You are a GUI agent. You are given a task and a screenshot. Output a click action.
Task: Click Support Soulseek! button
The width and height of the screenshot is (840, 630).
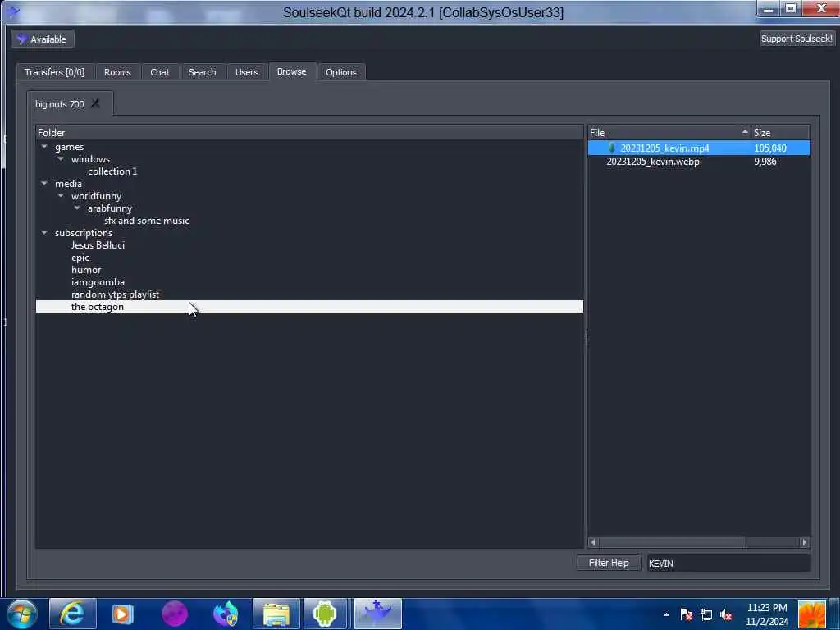pyautogui.click(x=797, y=39)
